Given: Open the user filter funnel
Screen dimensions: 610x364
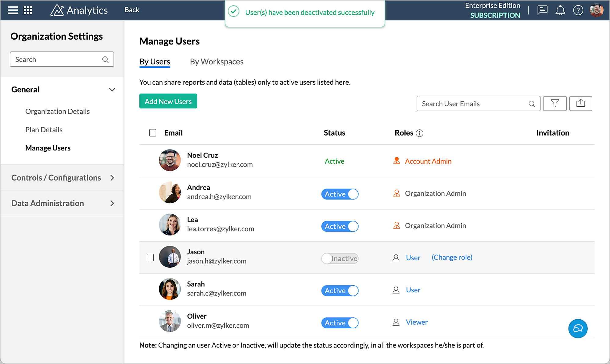Looking at the screenshot, I should [555, 104].
